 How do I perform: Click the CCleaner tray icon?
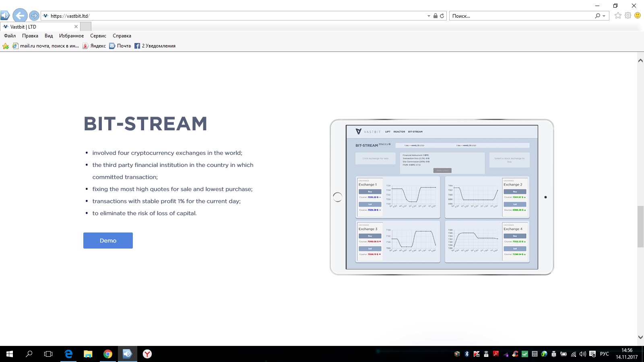pos(515,354)
